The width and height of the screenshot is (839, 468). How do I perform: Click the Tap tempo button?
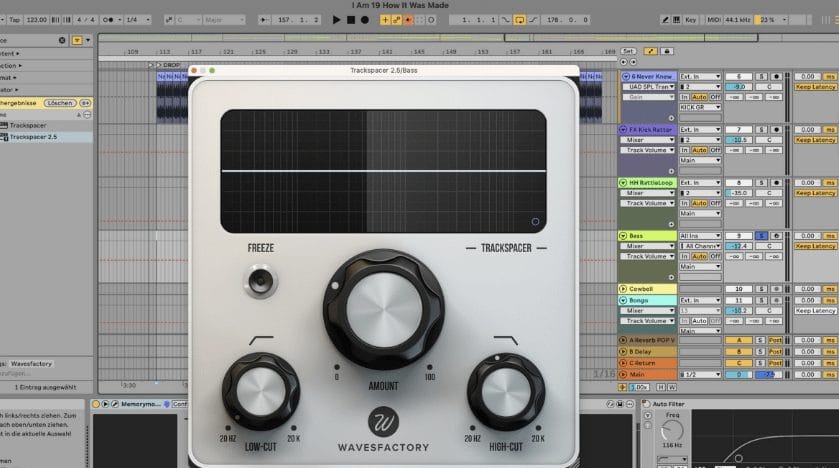tap(14, 20)
